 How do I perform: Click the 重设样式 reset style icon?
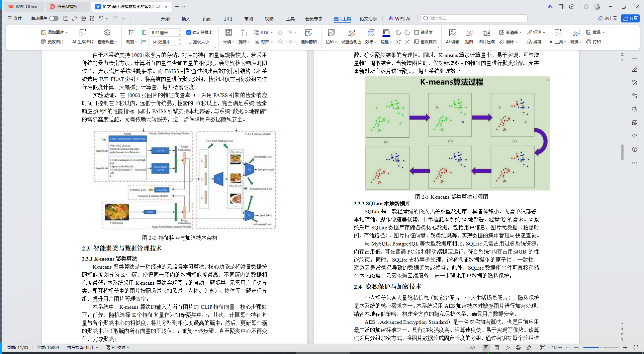[x=425, y=42]
